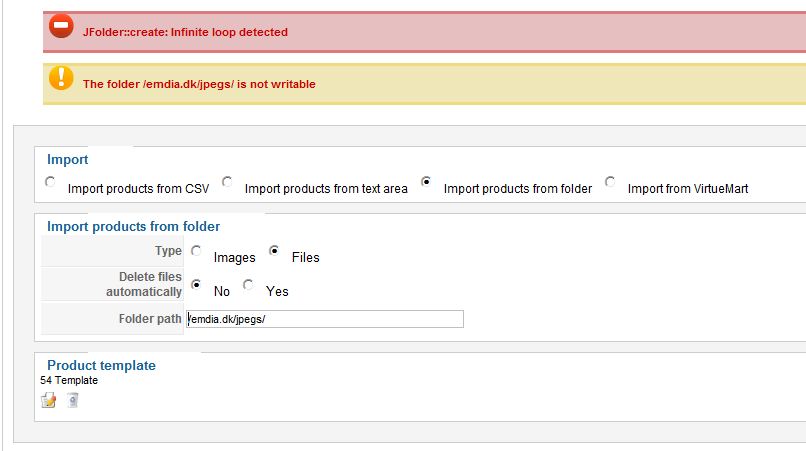This screenshot has height=451, width=806.
Task: Click the edit template pencil icon
Action: pos(49,400)
